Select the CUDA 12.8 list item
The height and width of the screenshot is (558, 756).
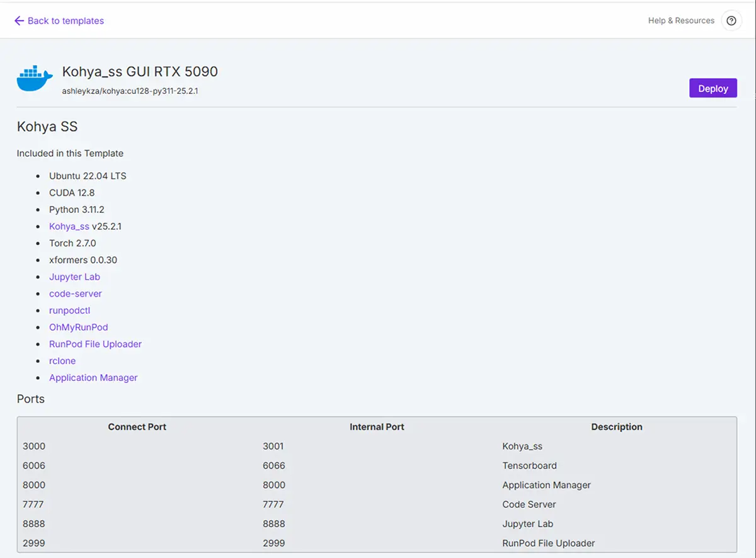coord(72,193)
